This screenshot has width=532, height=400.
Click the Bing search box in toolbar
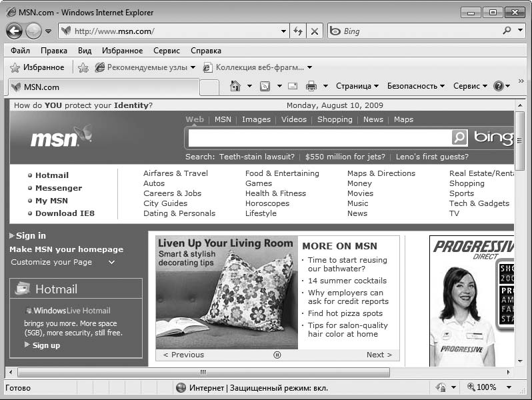414,31
